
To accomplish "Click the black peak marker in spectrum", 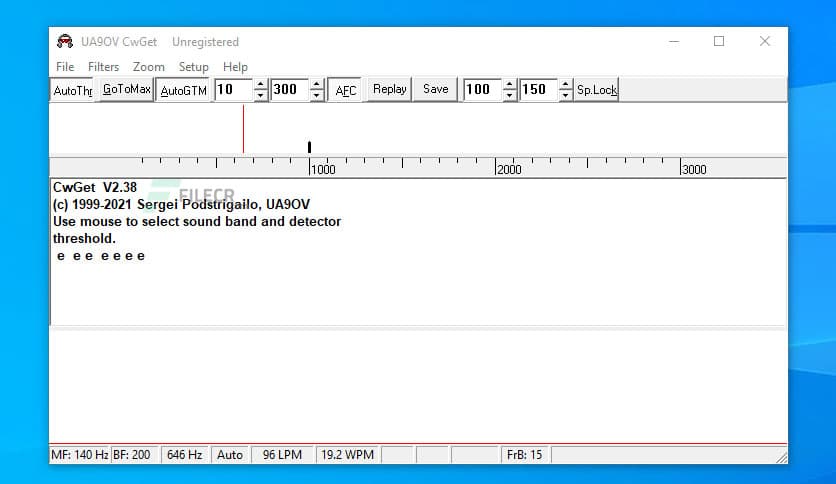I will click(309, 147).
